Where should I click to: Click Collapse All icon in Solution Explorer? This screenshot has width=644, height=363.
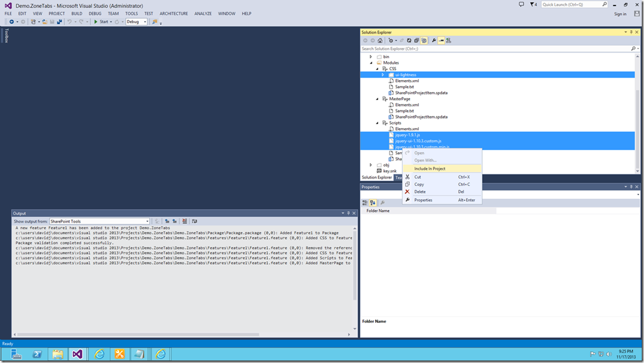[x=416, y=41]
